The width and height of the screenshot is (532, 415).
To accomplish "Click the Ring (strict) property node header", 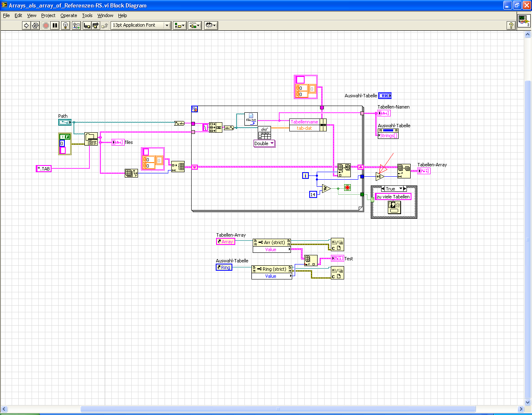I will [272, 269].
